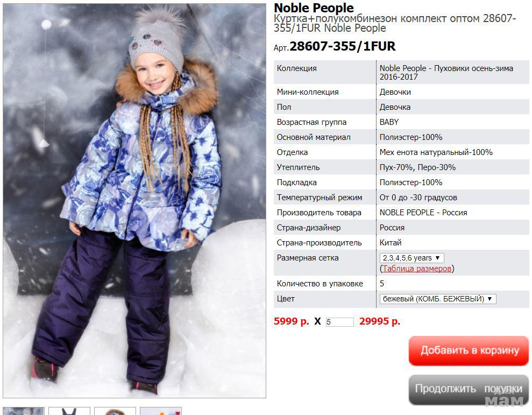Viewport: 532px width, 415px height.
Task: Click the "Размерная сетка" row label
Action: (x=308, y=258)
